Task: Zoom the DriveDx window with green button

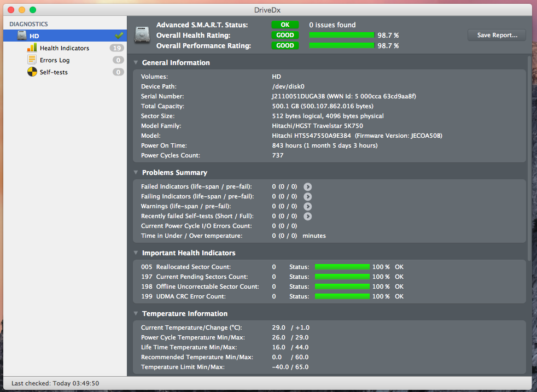Action: 33,10
